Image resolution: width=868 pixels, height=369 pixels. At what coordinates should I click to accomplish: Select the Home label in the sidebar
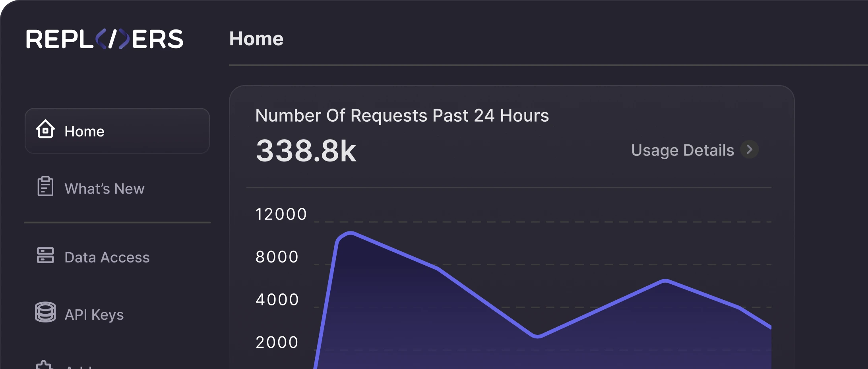(84, 132)
